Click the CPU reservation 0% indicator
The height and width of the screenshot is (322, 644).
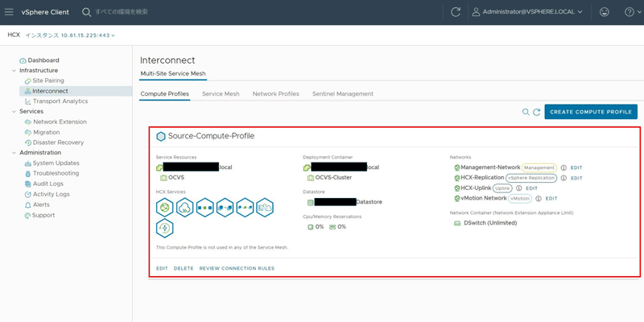[316, 227]
